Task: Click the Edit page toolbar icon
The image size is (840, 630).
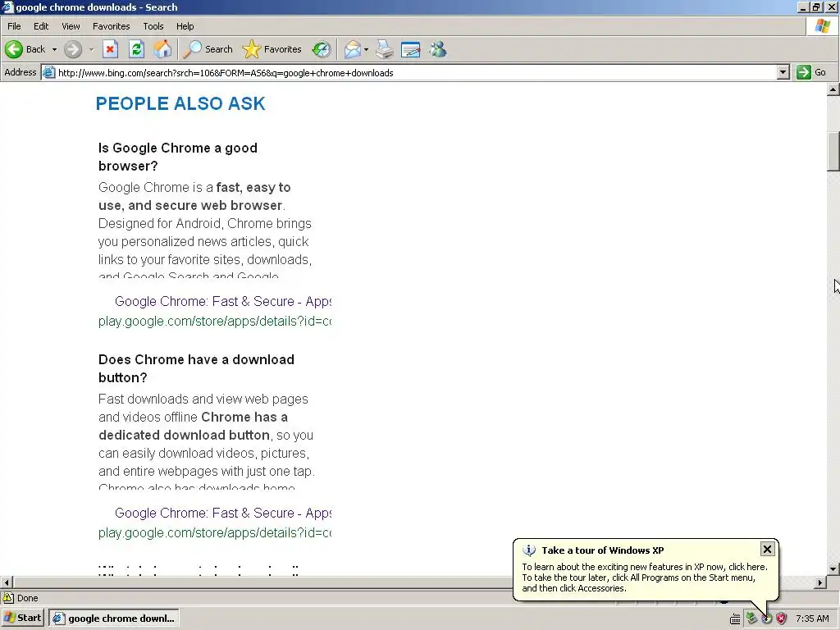Action: pos(410,49)
